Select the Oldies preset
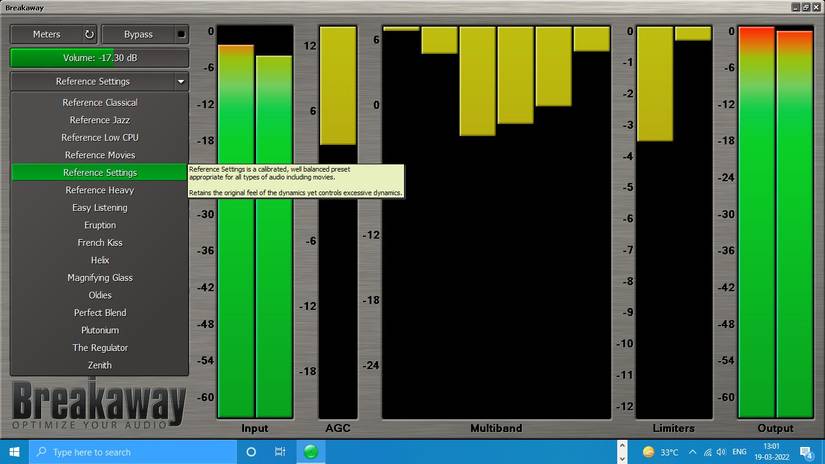825x464 pixels. pos(99,295)
